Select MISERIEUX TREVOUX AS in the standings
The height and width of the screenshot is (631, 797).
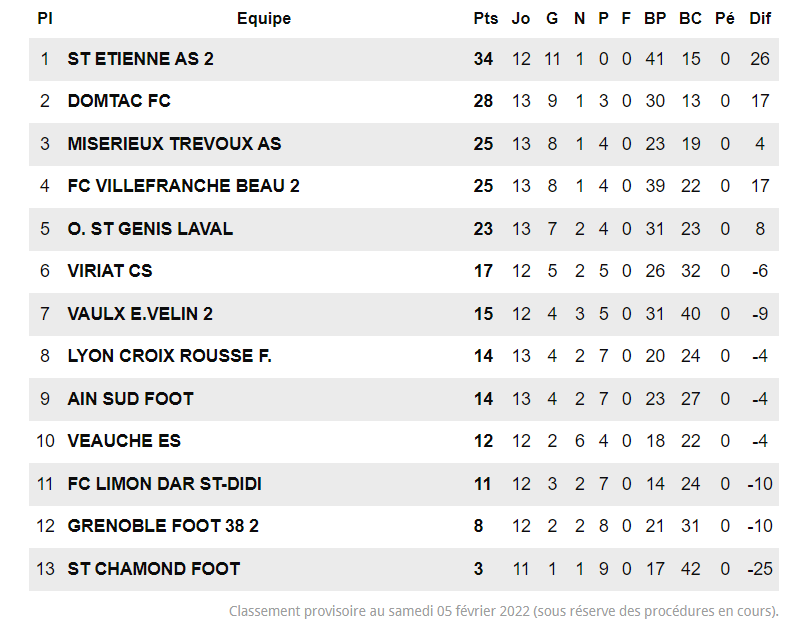pyautogui.click(x=174, y=144)
